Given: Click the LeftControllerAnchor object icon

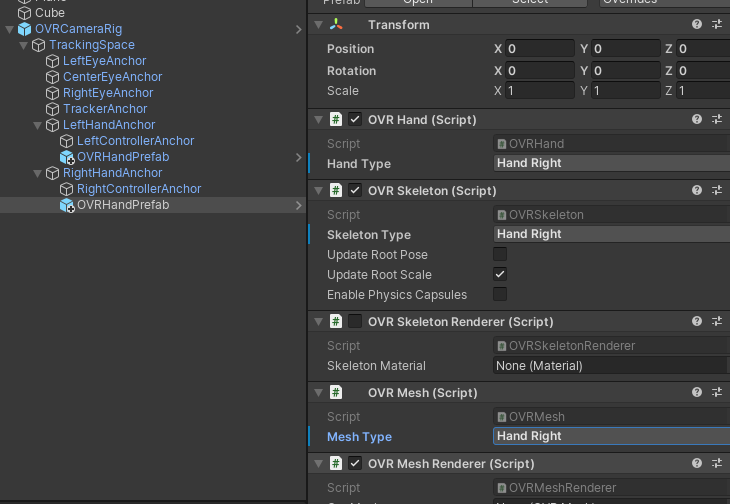Looking at the screenshot, I should pos(66,141).
